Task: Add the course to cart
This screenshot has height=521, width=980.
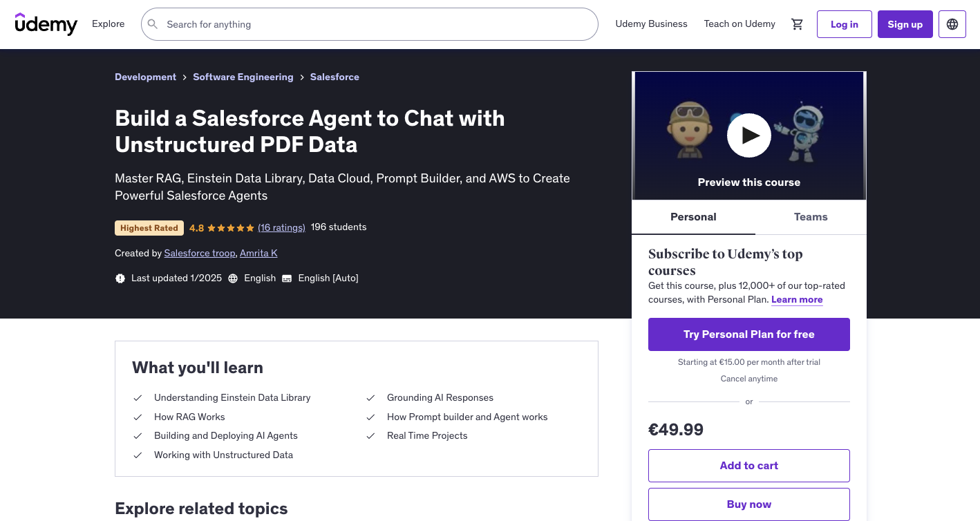Action: point(748,465)
